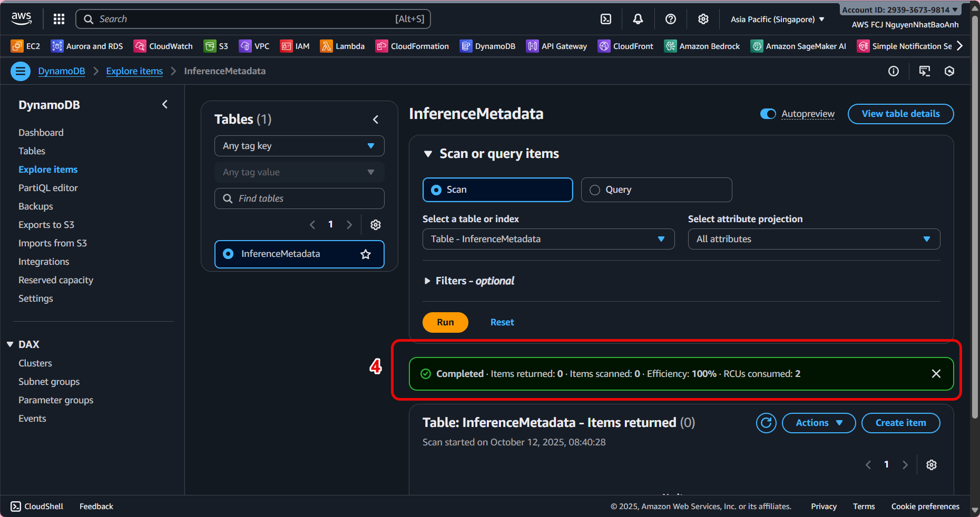The height and width of the screenshot is (517, 980).
Task: Toggle the Autopreview switch
Action: [768, 114]
